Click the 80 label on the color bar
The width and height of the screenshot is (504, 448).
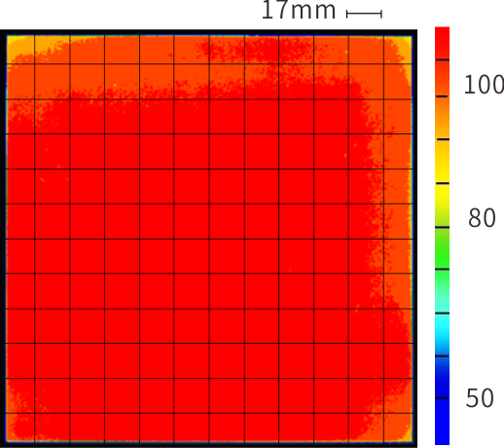coord(482,218)
